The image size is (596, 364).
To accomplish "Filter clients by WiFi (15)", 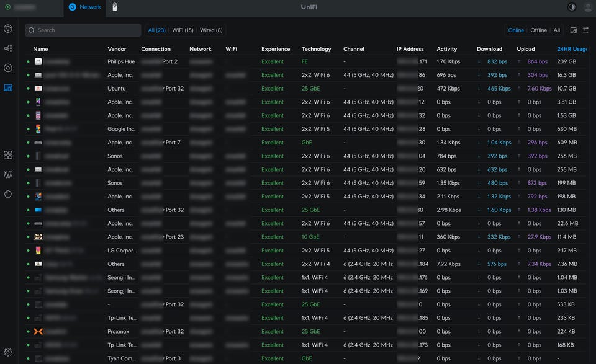I will 183,30.
